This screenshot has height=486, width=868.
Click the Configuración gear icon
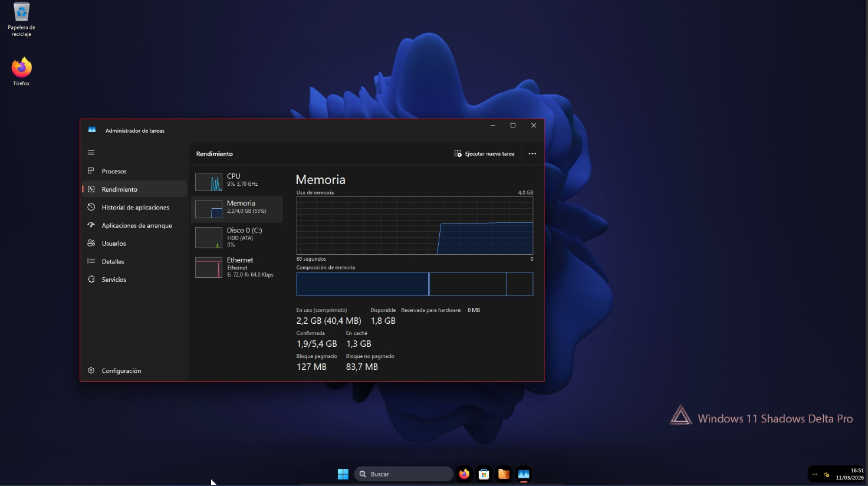tap(91, 370)
